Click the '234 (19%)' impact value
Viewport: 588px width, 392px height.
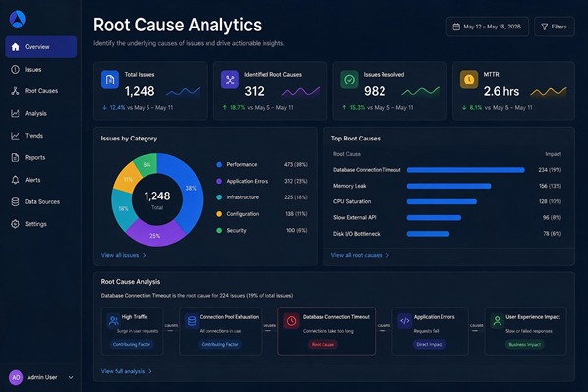(550, 170)
